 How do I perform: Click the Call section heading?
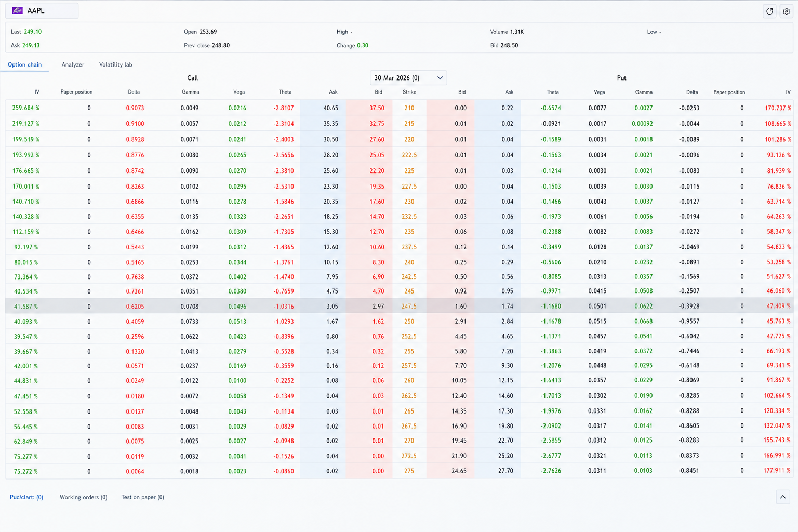coord(192,78)
